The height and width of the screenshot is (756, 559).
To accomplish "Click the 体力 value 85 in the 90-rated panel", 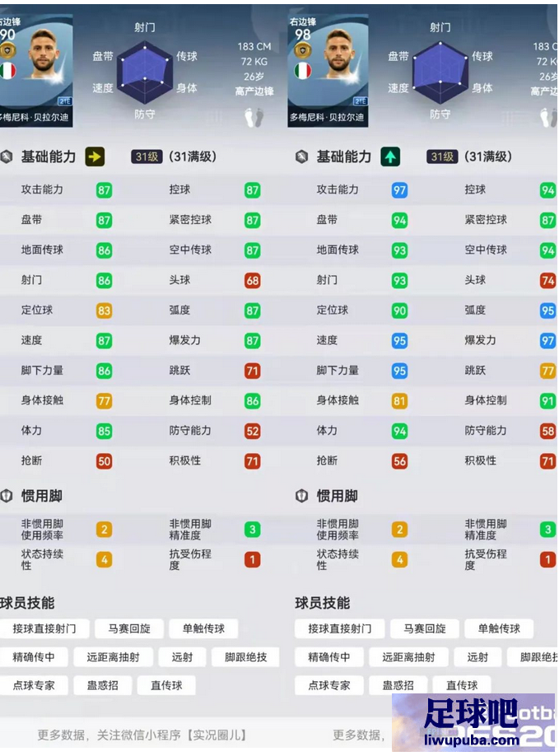I will pyautogui.click(x=104, y=431).
